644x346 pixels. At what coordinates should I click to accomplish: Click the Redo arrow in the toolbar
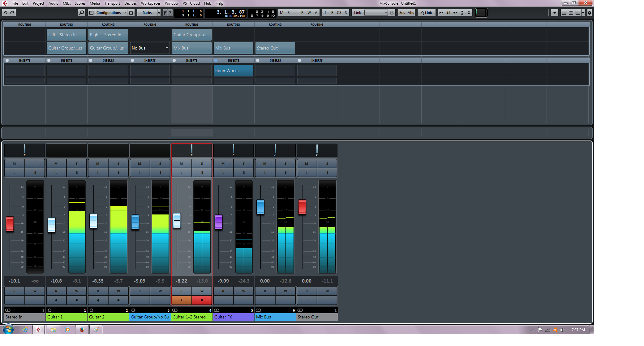(12, 13)
